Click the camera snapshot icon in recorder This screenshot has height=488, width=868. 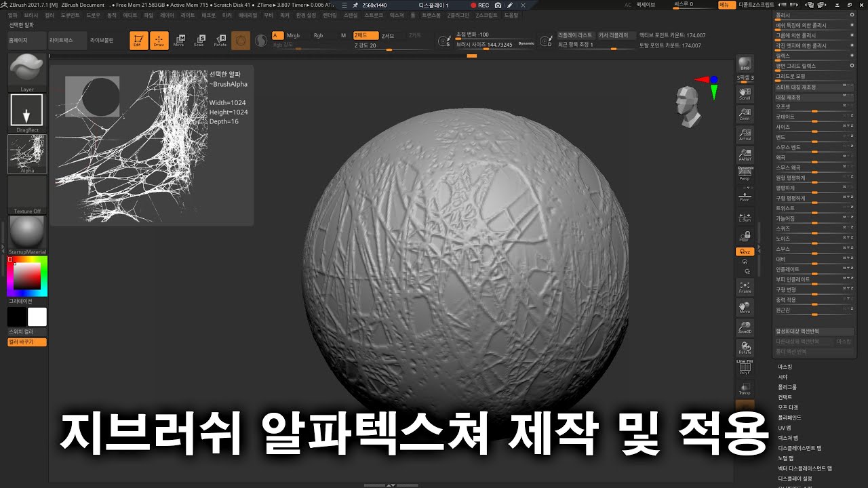(498, 5)
